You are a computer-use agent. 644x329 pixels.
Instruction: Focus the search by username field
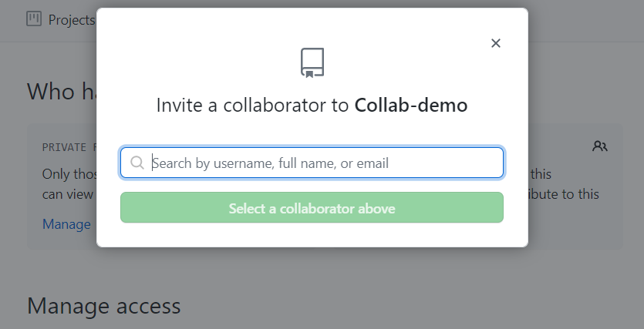pyautogui.click(x=324, y=163)
